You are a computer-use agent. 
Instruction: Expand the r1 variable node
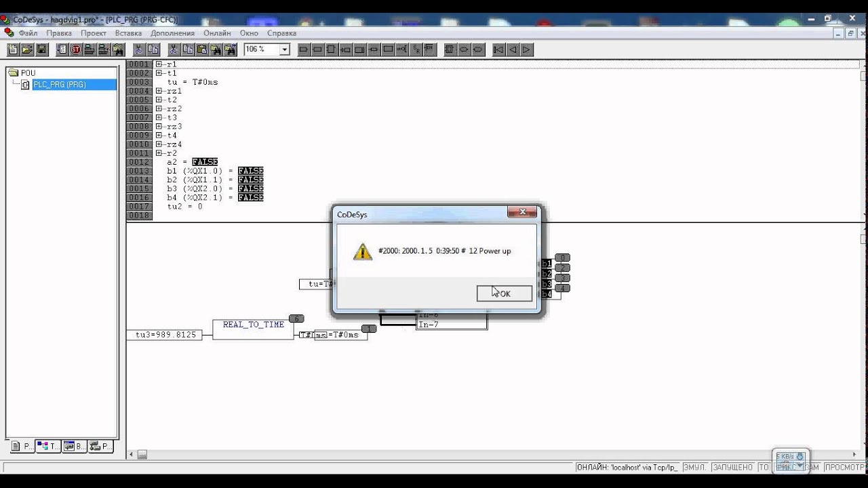[x=159, y=64]
